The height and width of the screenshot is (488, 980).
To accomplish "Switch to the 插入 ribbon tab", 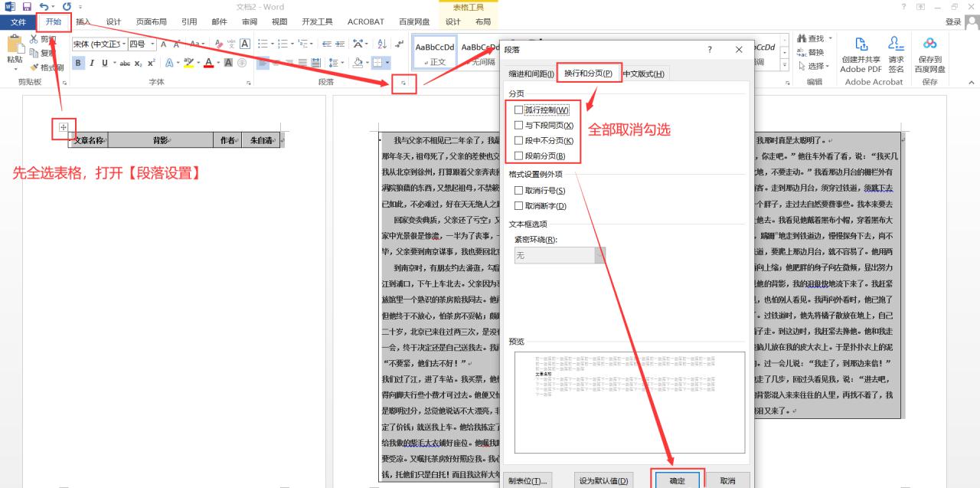I will (83, 21).
